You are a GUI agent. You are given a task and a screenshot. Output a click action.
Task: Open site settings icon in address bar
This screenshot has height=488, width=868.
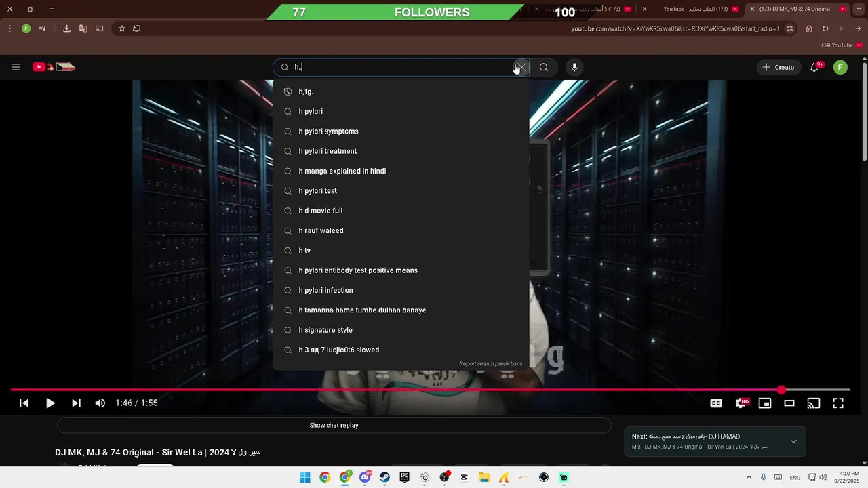click(x=789, y=28)
